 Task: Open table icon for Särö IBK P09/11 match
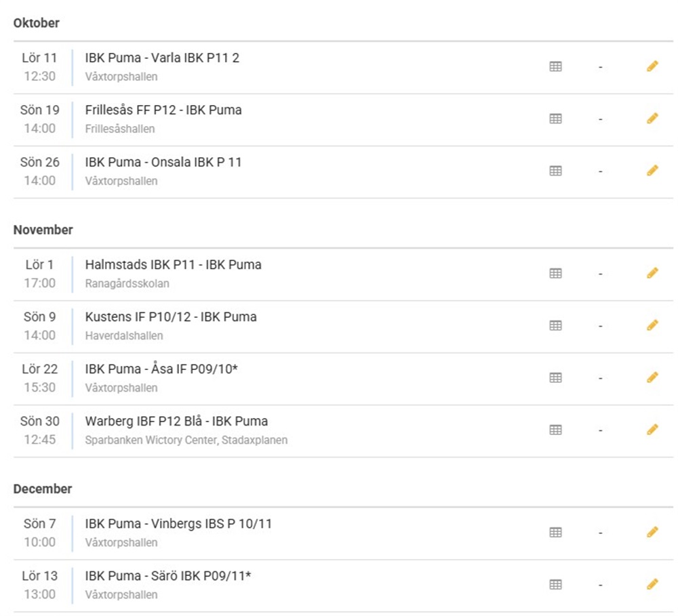(x=555, y=584)
